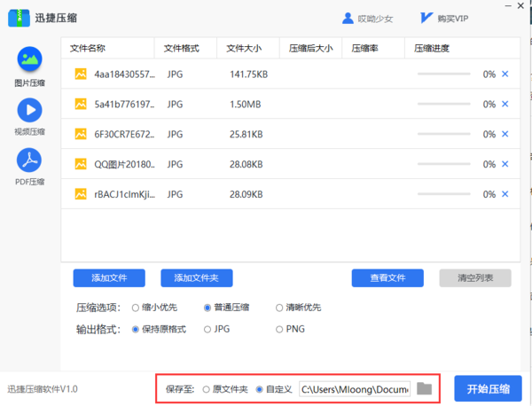Click the progress bar of the rBACJ1clmKji row
The width and height of the screenshot is (532, 406).
click(444, 194)
